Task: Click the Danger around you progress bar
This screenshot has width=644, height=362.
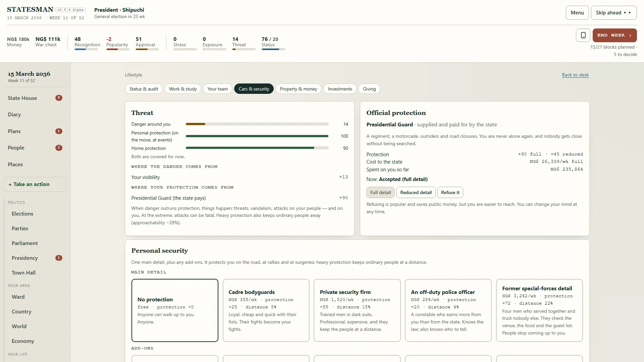Action: point(257,124)
